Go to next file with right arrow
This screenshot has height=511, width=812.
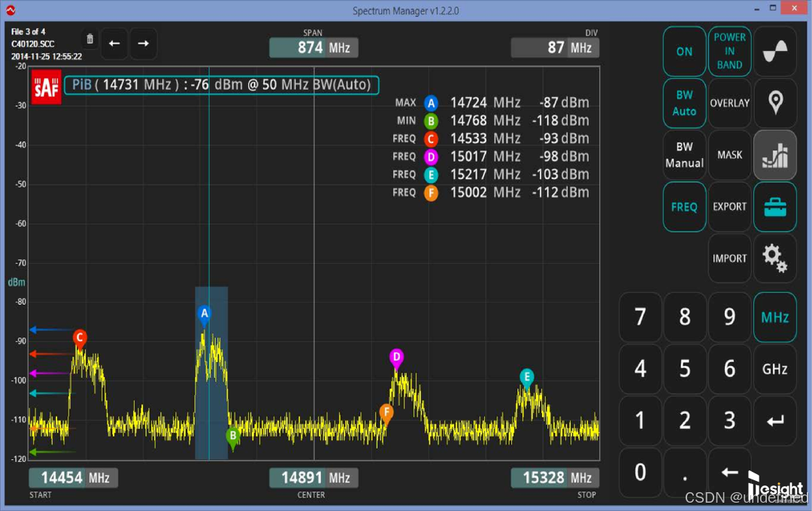(143, 44)
